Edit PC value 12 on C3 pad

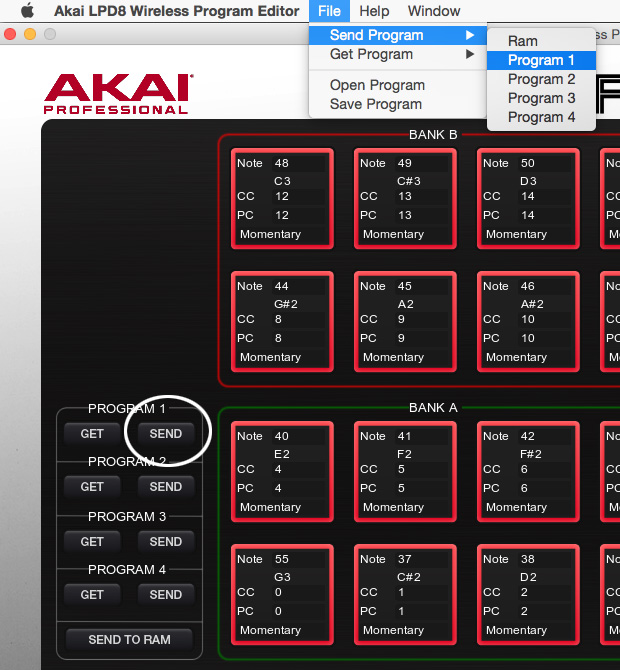(x=299, y=215)
